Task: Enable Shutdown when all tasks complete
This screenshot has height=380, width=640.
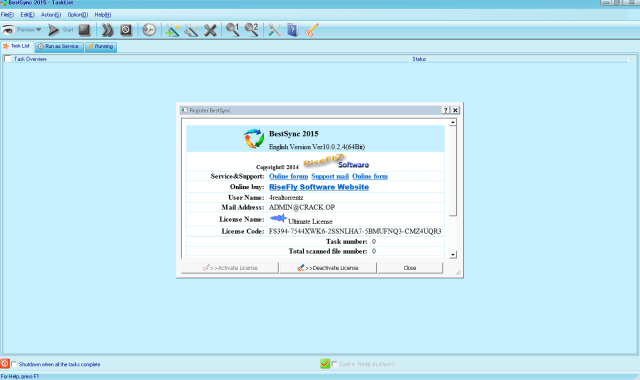Action: (14, 364)
